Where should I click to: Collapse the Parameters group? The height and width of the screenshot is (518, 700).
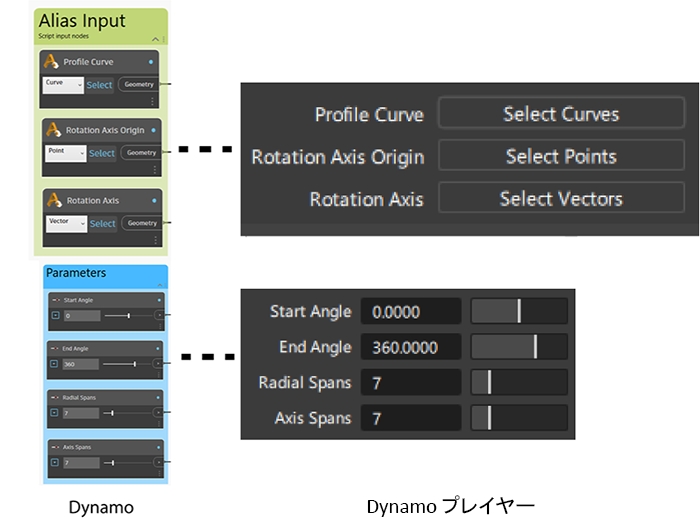[x=160, y=285]
